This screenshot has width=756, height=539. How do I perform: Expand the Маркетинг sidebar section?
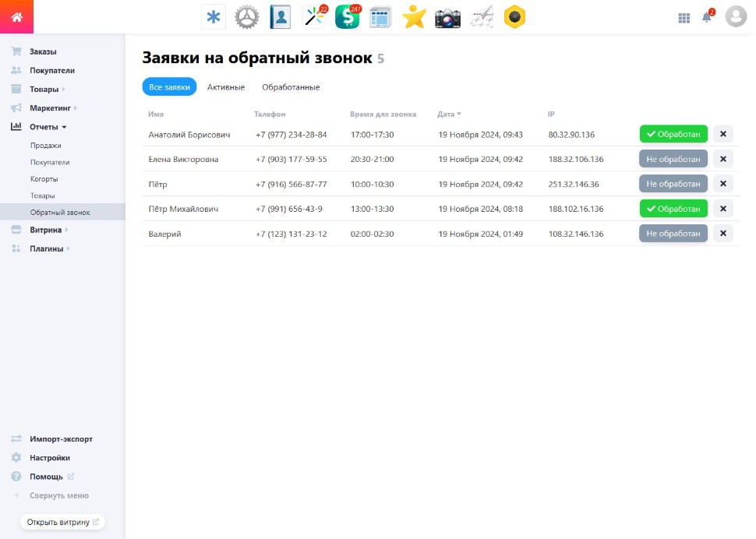[x=53, y=108]
